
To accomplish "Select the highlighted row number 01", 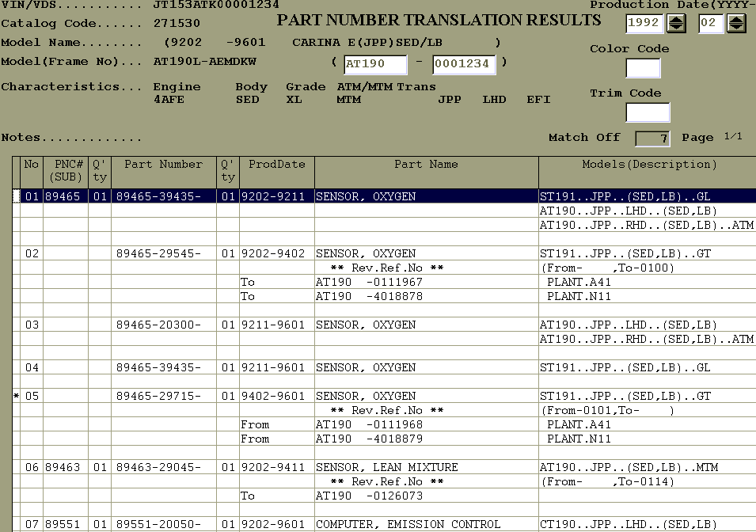I will tap(32, 196).
